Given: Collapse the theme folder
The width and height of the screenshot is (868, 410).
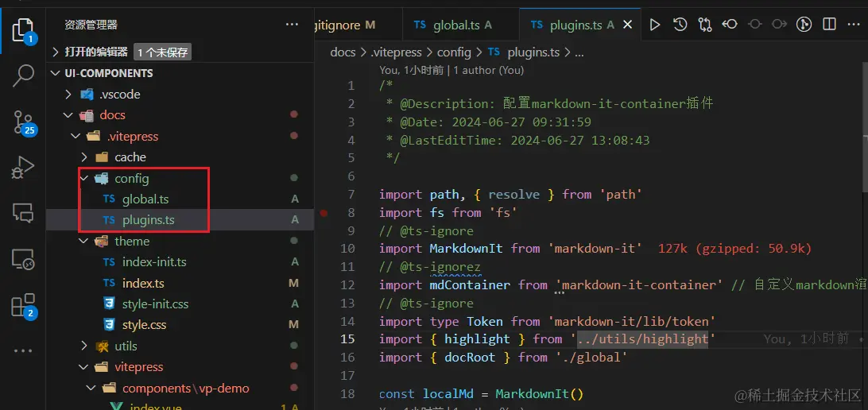Looking at the screenshot, I should point(83,242).
